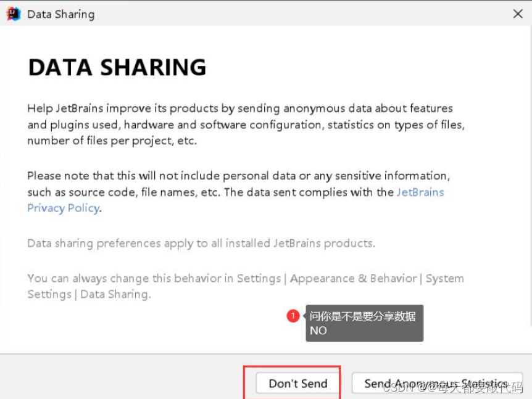Image resolution: width=532 pixels, height=399 pixels.
Task: Select the DATA SHARING heading
Action: click(117, 67)
